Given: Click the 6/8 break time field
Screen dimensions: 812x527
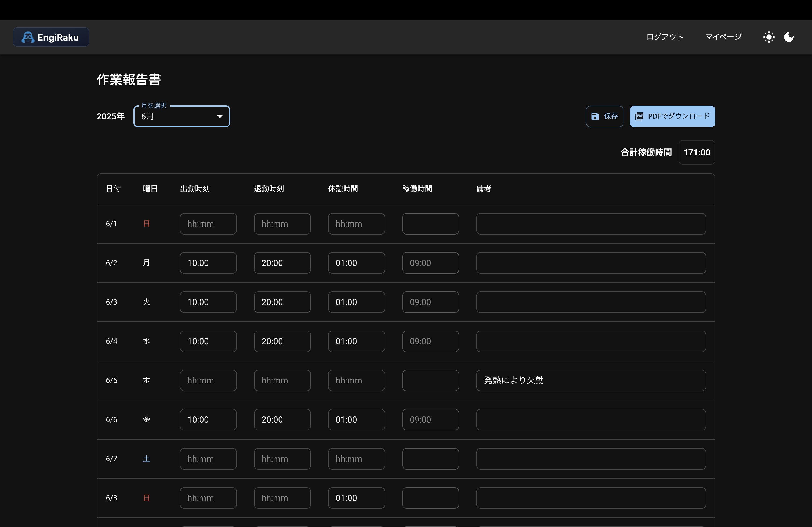Looking at the screenshot, I should (356, 498).
